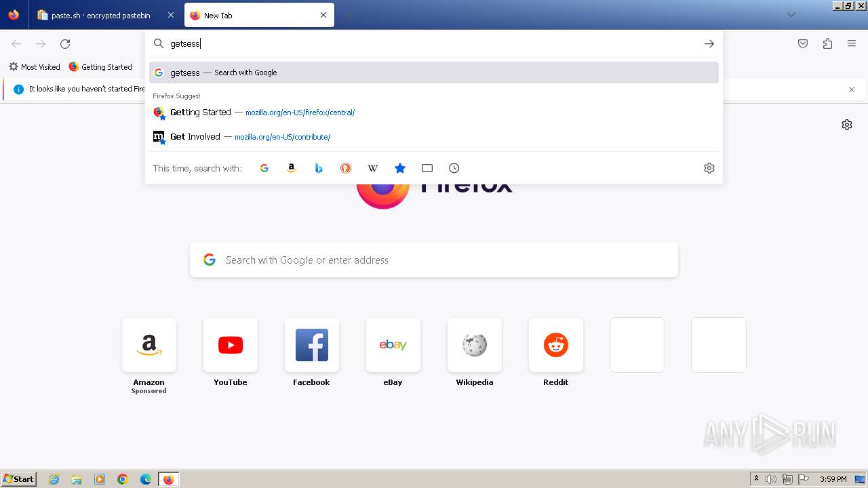Screen dimensions: 868x488
Task: Open File Explorer from taskbar
Action: (77, 479)
